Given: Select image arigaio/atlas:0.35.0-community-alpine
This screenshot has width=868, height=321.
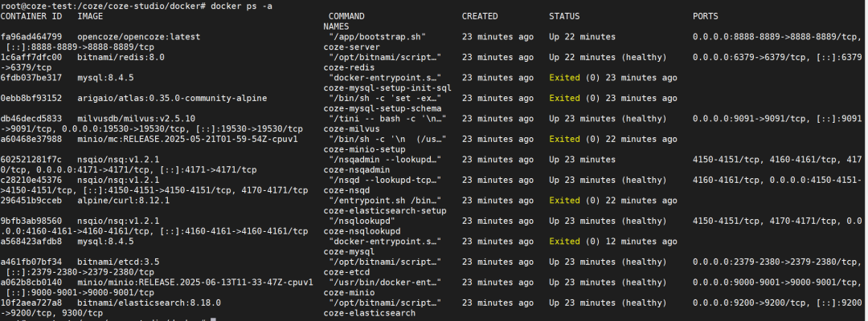Looking at the screenshot, I should click(x=172, y=99).
